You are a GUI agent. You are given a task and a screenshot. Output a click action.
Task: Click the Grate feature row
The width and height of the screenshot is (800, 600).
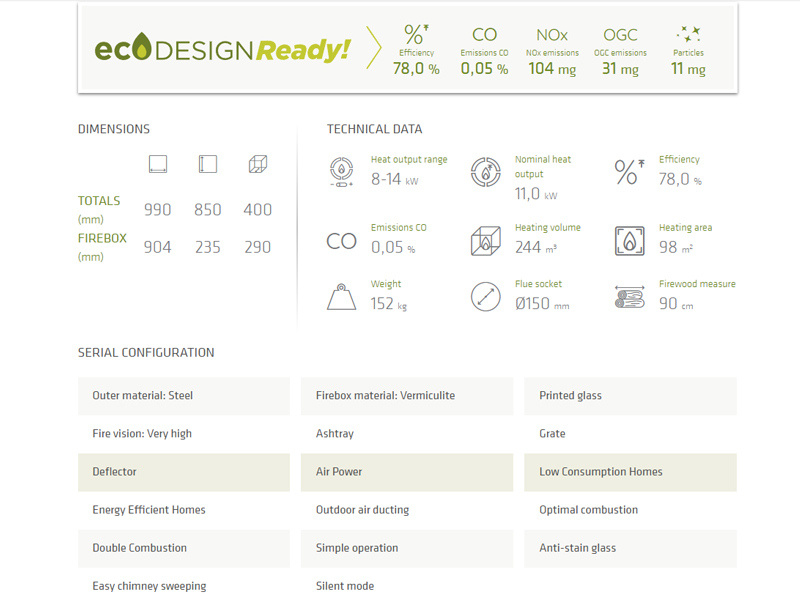click(630, 434)
